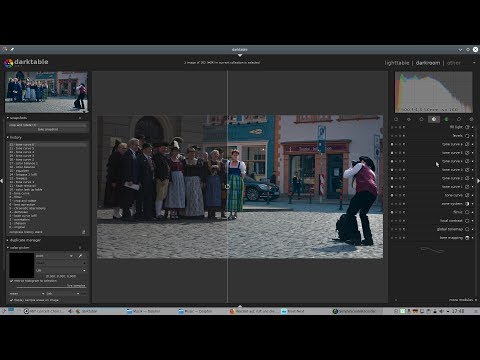Show the favorites module group

click(x=409, y=119)
